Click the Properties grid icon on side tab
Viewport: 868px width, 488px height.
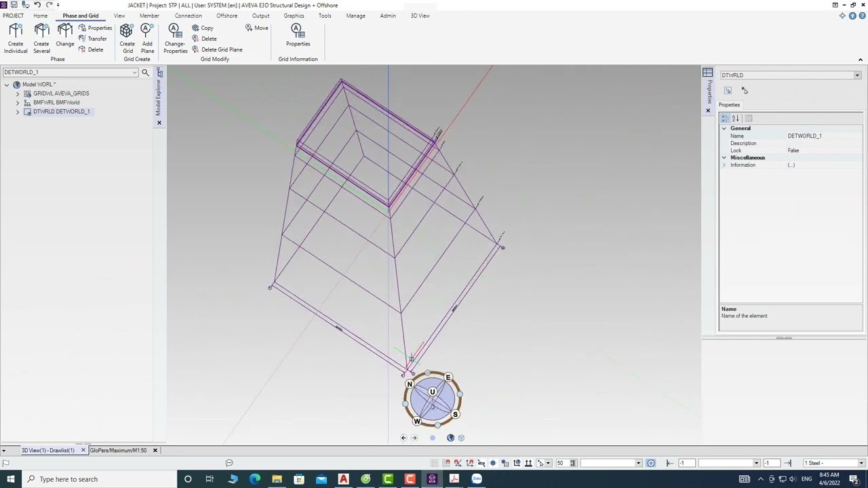coord(708,73)
